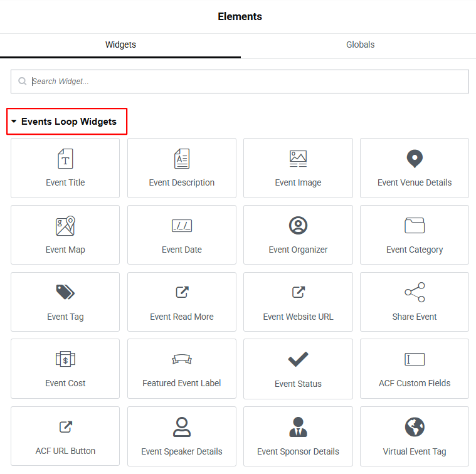Pick the Share Event widget icon
The image size is (476, 474).
pos(415,292)
